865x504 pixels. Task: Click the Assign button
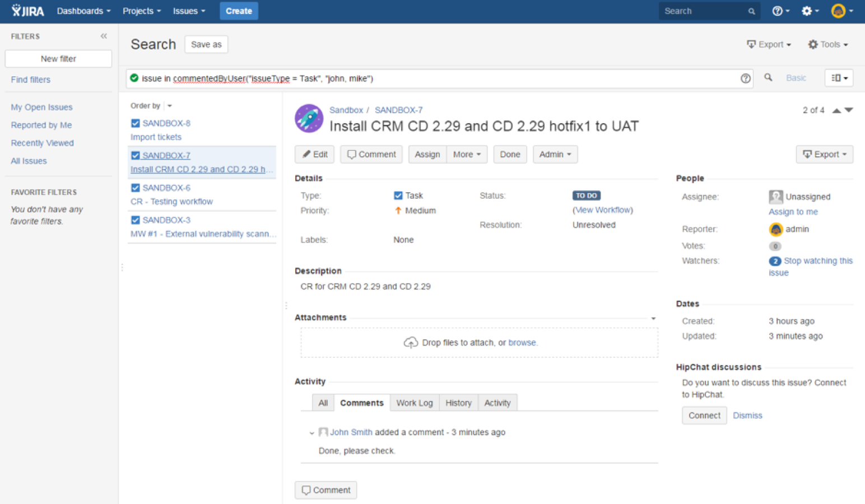(427, 154)
